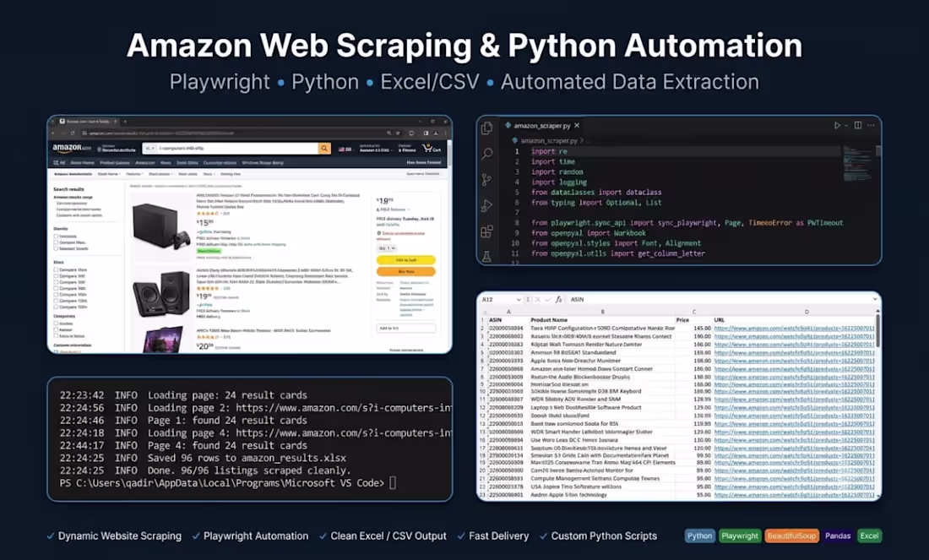The width and height of the screenshot is (929, 560).
Task: Select Excel column B header
Action: 602,312
